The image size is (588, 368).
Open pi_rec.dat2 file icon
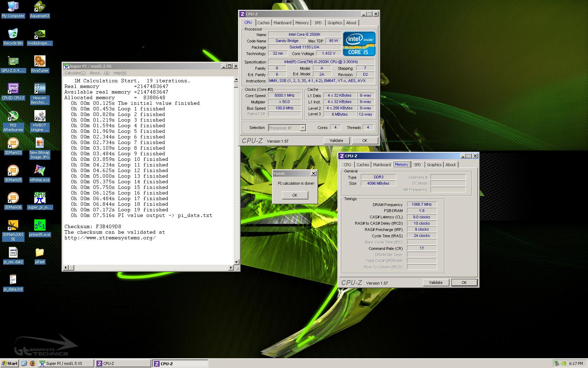click(x=13, y=255)
